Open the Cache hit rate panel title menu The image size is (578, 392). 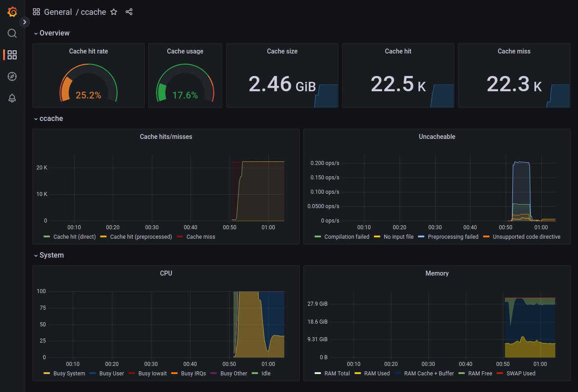(x=89, y=51)
